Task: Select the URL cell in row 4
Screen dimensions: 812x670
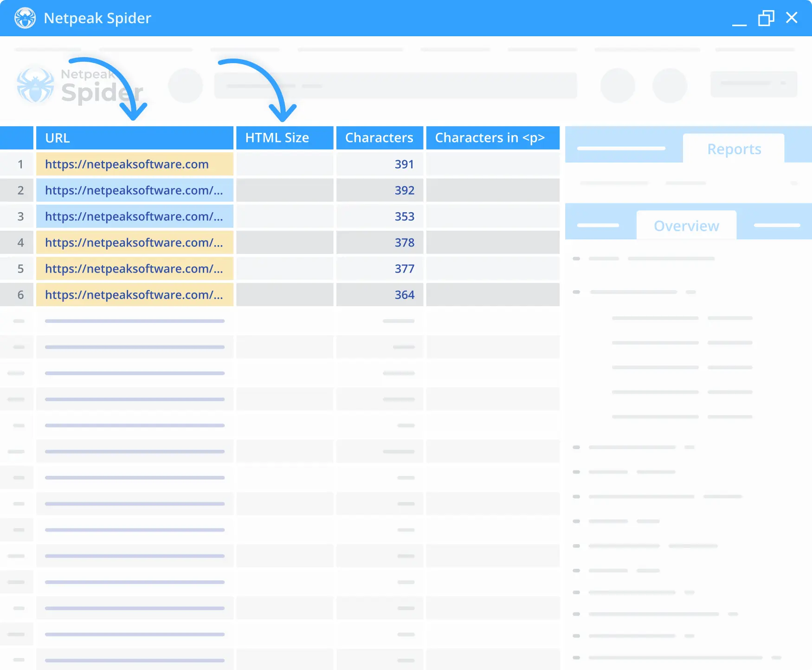Action: click(135, 242)
